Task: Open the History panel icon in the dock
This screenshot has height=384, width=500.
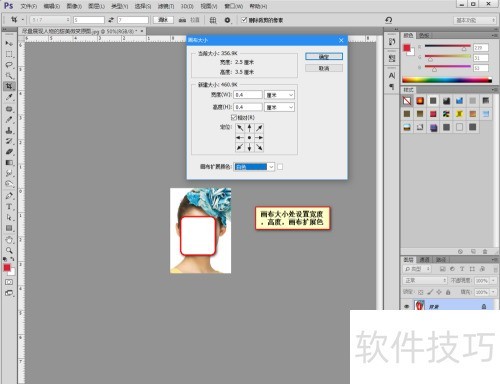Action: tap(392, 42)
